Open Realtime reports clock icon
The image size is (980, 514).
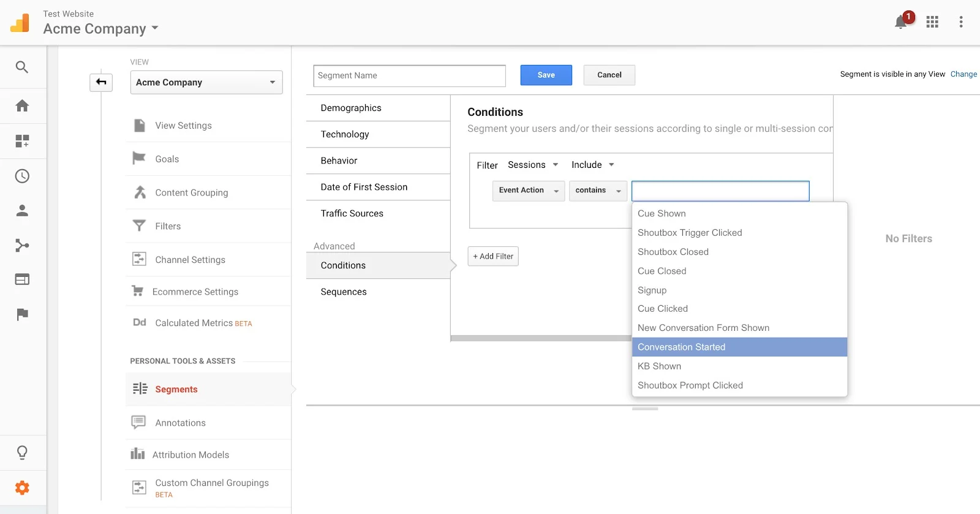coord(22,176)
